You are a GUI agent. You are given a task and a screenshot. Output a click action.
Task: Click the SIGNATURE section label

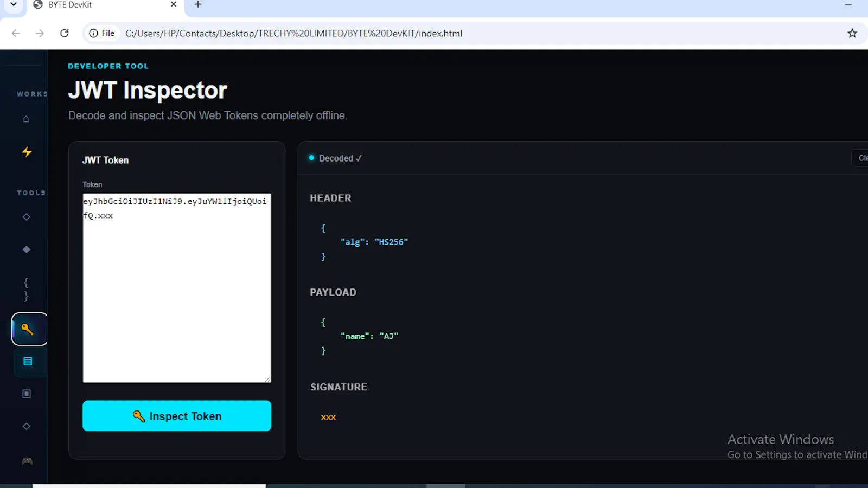[x=339, y=387]
